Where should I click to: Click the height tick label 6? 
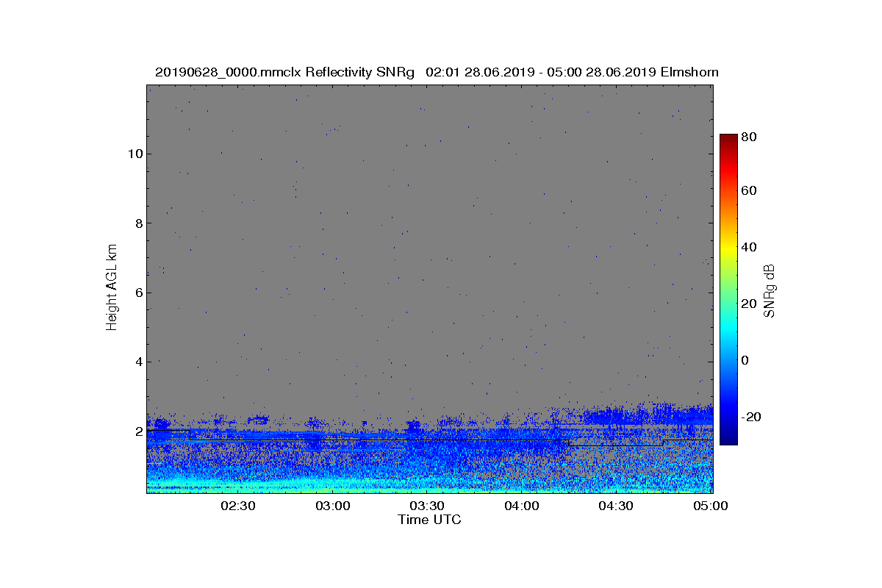[138, 293]
